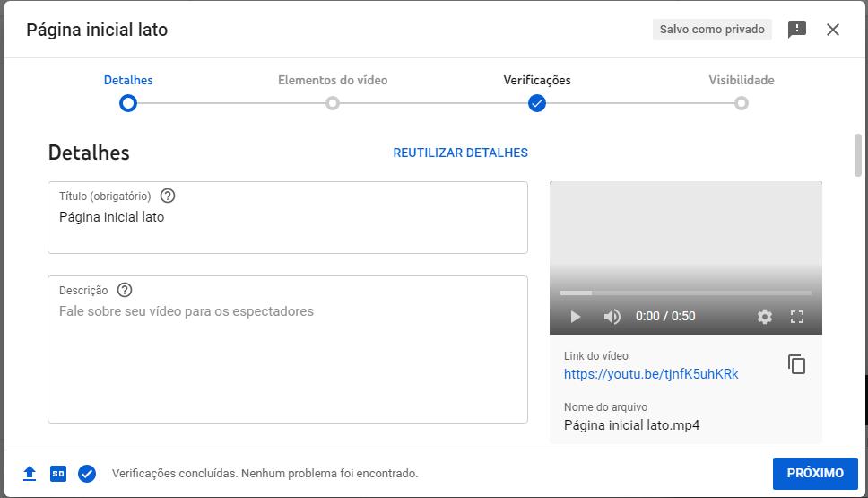
Task: Click the 0:00 / 0:50 time display
Action: (x=665, y=317)
